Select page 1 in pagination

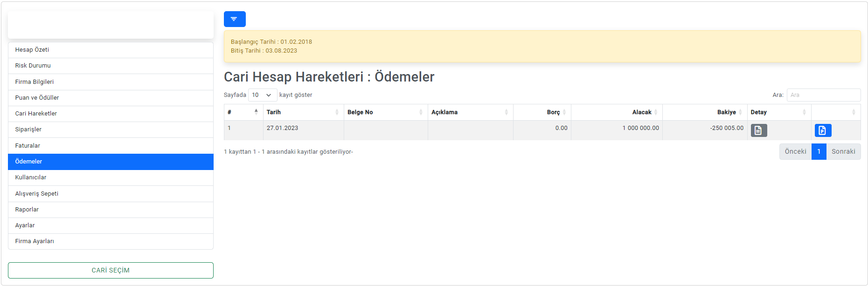[819, 151]
